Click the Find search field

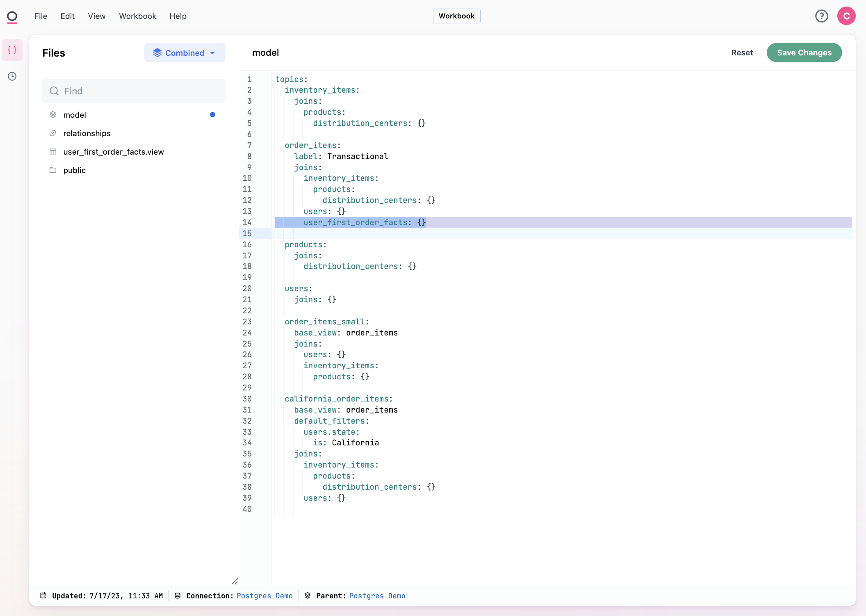[134, 91]
